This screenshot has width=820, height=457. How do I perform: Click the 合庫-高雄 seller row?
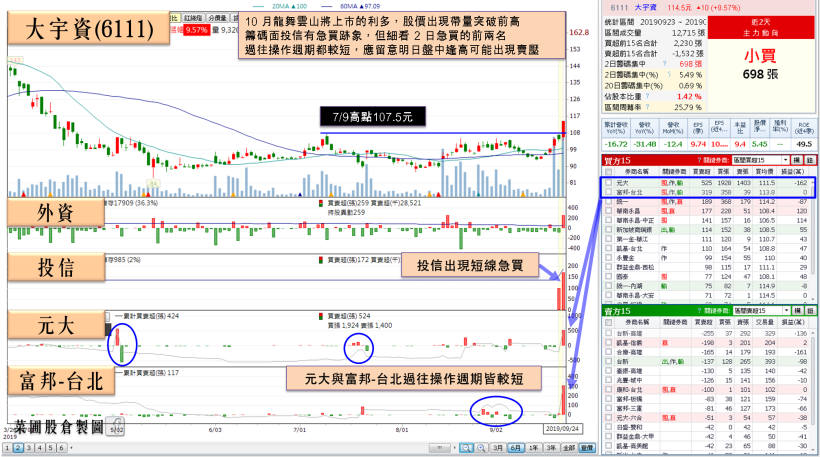click(707, 352)
